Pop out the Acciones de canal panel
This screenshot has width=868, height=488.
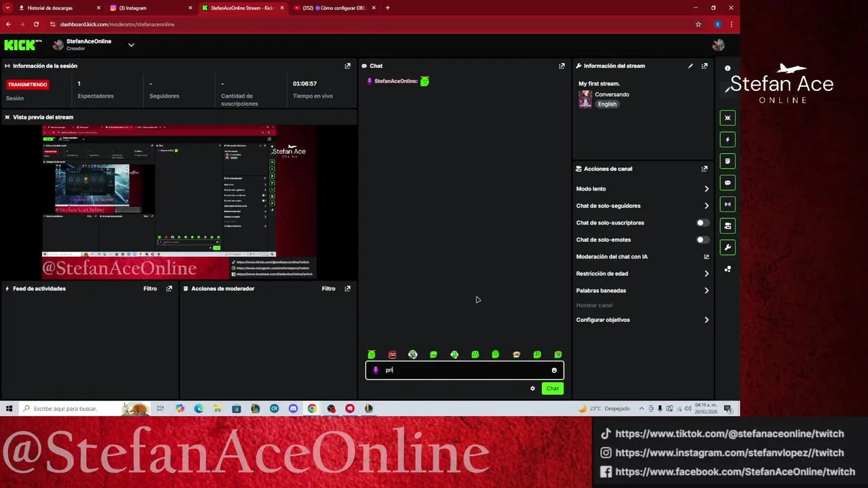point(705,169)
